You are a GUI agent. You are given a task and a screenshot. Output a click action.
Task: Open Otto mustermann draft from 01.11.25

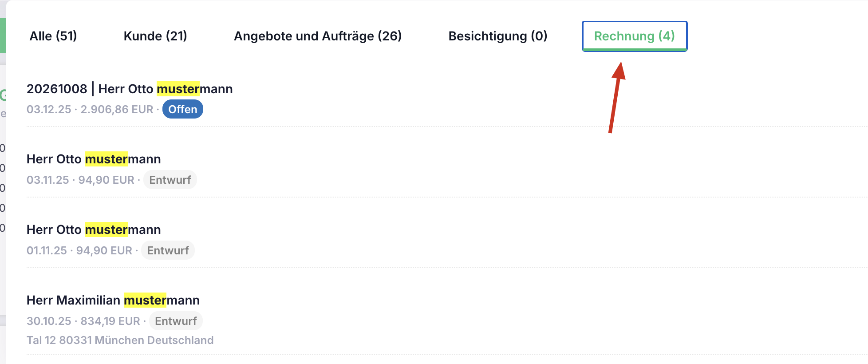pyautogui.click(x=94, y=229)
